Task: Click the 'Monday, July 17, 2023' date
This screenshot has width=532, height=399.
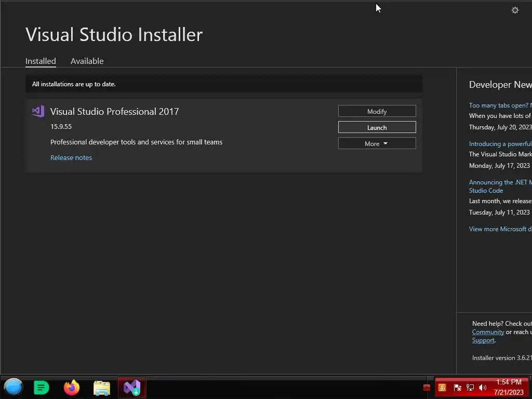Action: (x=499, y=166)
